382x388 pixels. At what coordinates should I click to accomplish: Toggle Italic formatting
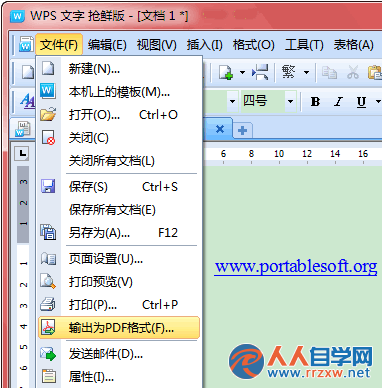(x=338, y=101)
